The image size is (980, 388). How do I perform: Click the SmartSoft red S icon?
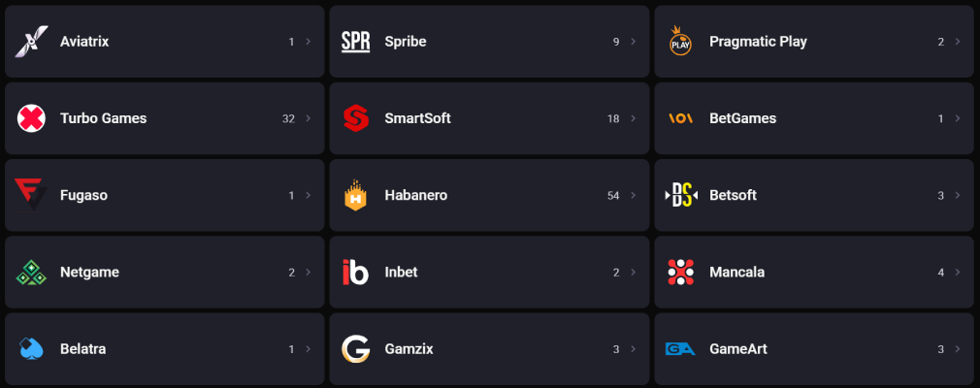point(356,118)
